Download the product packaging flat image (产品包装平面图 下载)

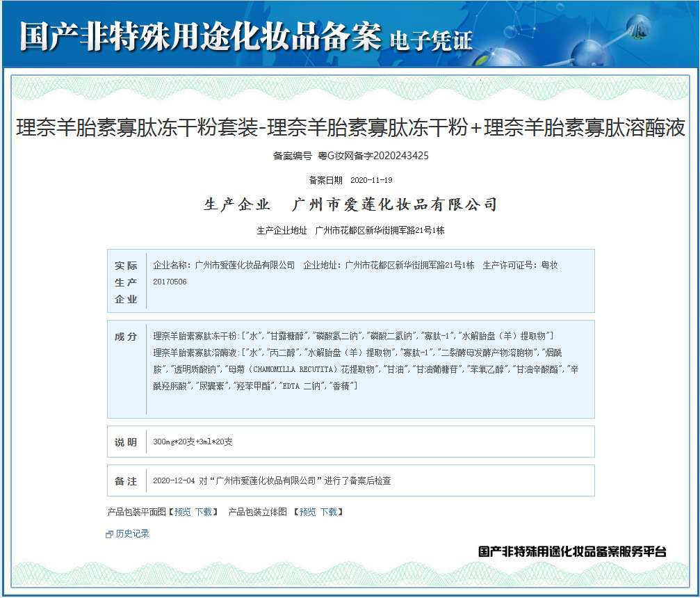203,512
